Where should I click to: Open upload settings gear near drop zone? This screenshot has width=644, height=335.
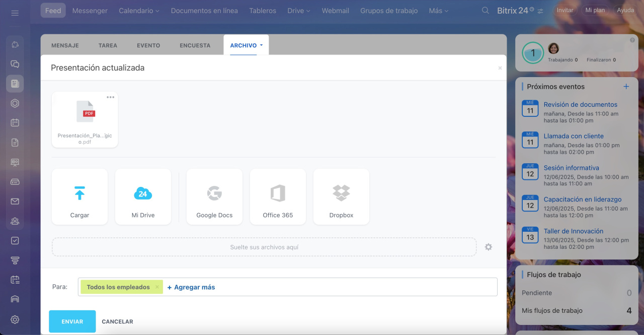488,247
